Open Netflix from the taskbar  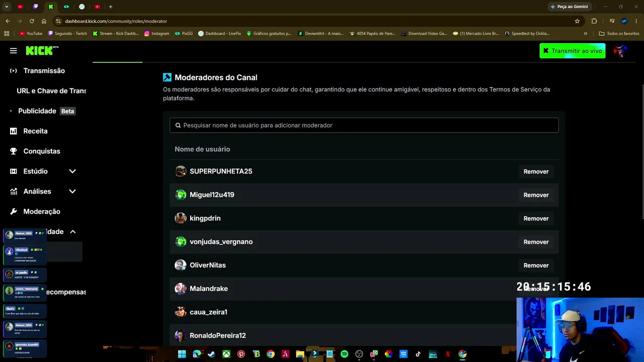[447, 354]
